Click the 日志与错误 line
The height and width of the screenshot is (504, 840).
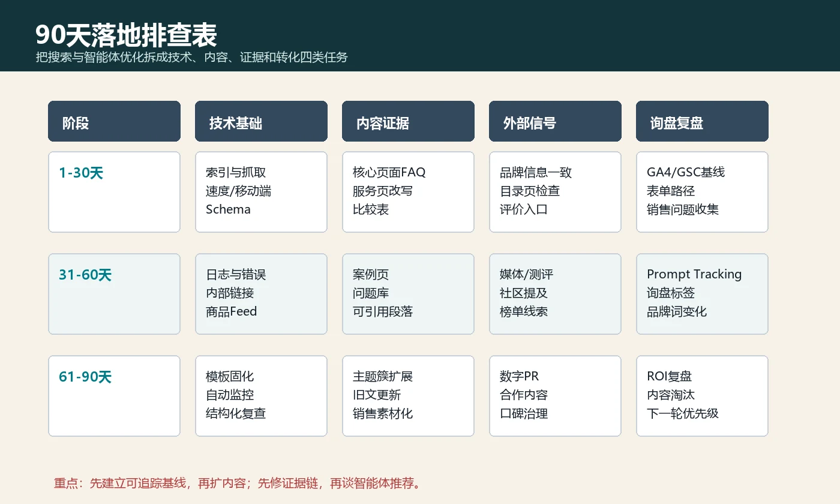click(x=236, y=274)
